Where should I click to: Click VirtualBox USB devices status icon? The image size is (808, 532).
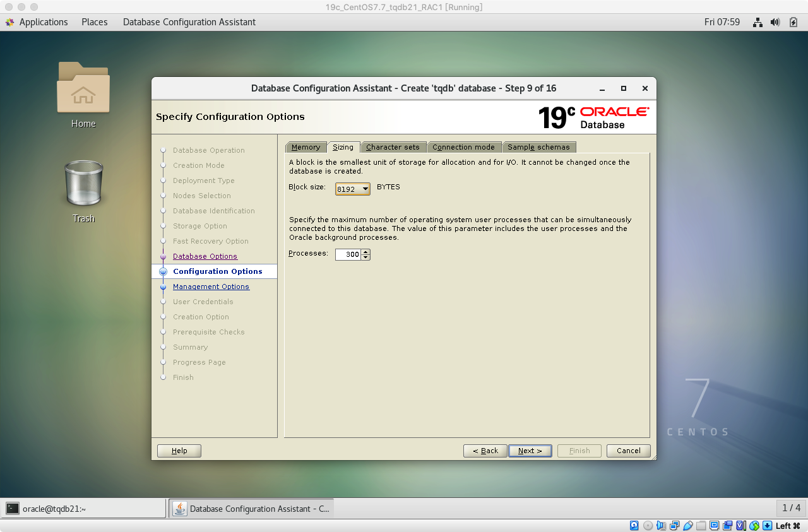click(x=688, y=526)
